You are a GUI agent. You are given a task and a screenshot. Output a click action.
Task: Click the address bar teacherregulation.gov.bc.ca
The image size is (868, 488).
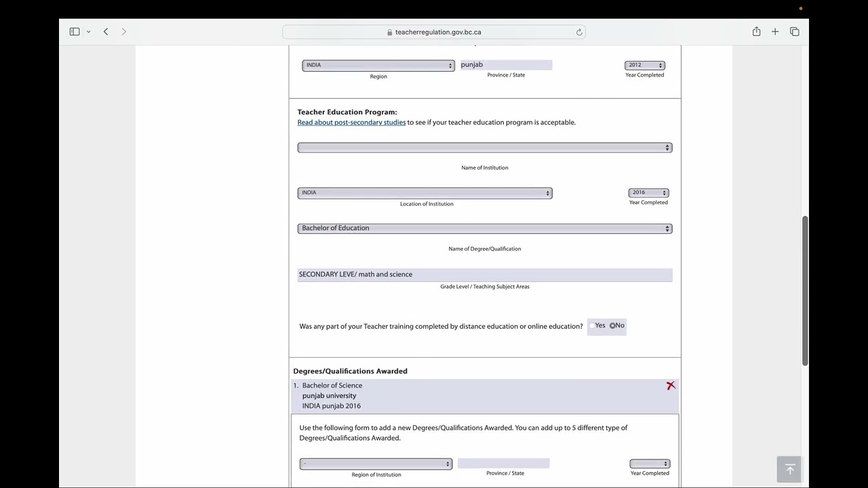point(434,32)
